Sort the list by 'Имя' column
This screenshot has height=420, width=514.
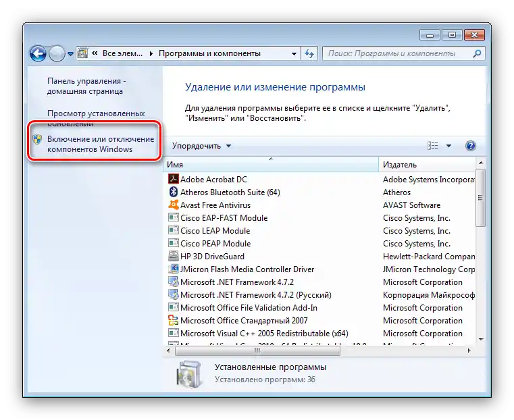[270, 165]
